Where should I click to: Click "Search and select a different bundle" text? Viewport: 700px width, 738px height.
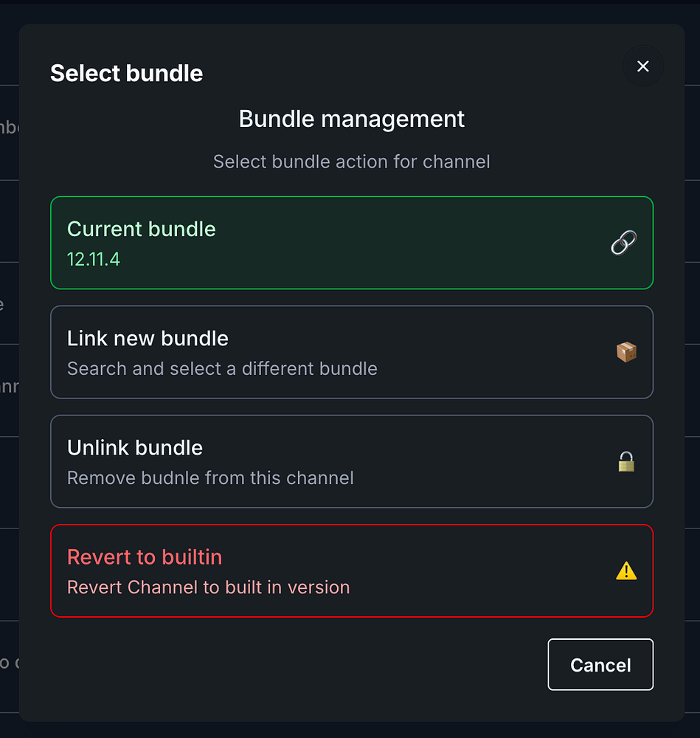pyautogui.click(x=222, y=368)
